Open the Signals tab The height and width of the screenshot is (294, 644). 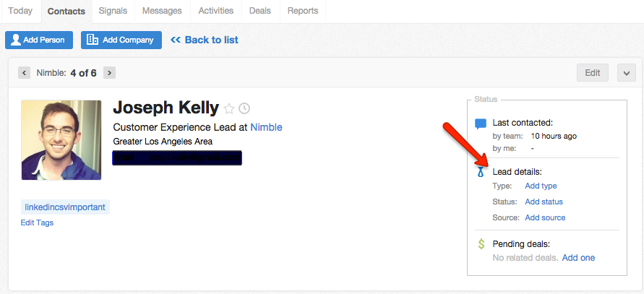(x=113, y=11)
